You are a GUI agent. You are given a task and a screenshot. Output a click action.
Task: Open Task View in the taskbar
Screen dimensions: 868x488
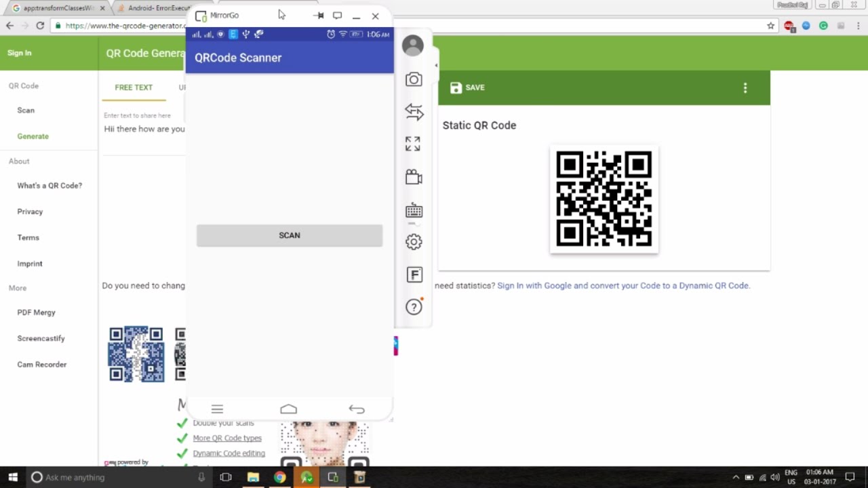tap(226, 477)
